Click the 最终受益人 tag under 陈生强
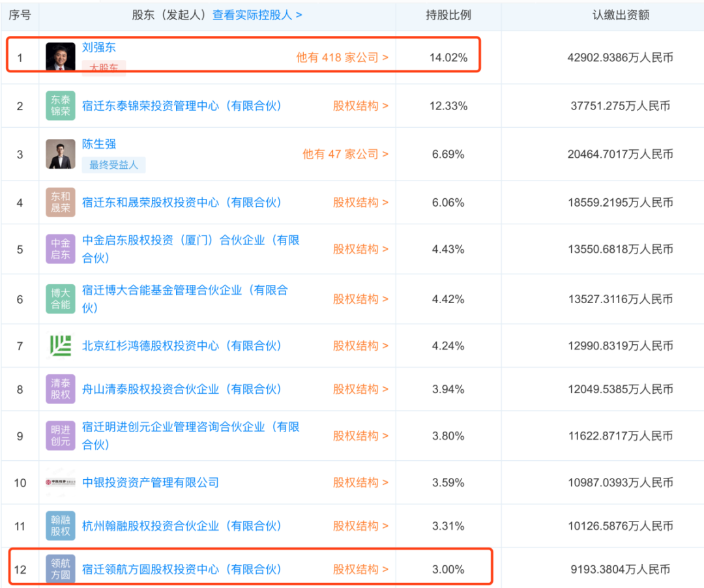 click(x=113, y=165)
